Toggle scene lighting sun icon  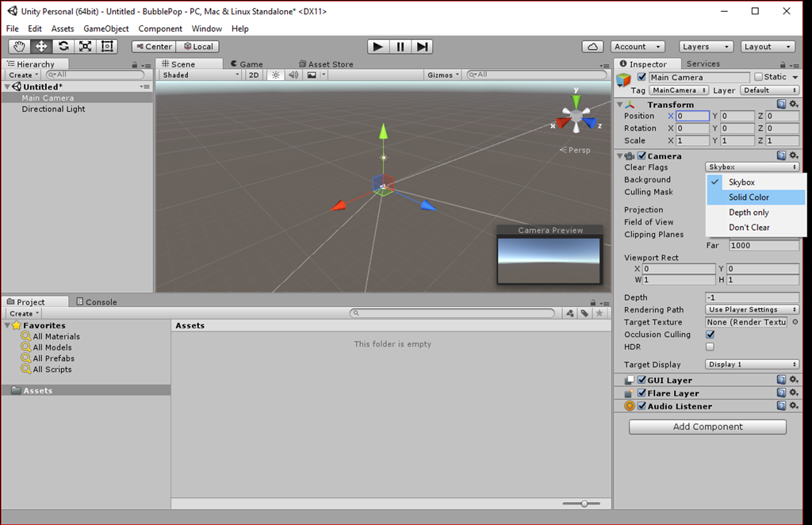coord(275,75)
